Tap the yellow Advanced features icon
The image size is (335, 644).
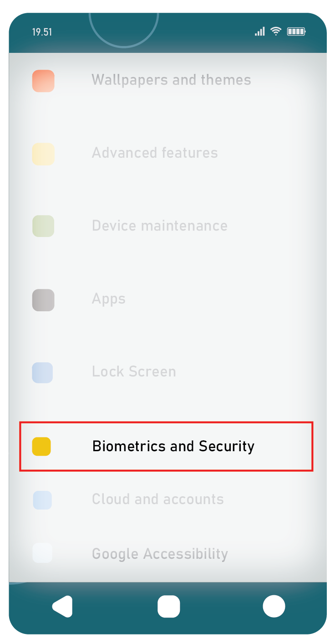[x=43, y=154]
